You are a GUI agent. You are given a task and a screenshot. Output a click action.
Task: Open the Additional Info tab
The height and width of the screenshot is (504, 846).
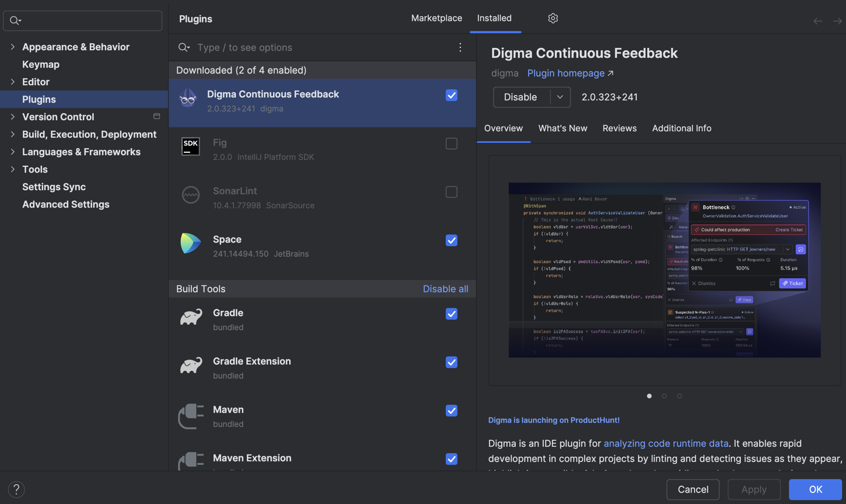pos(681,128)
